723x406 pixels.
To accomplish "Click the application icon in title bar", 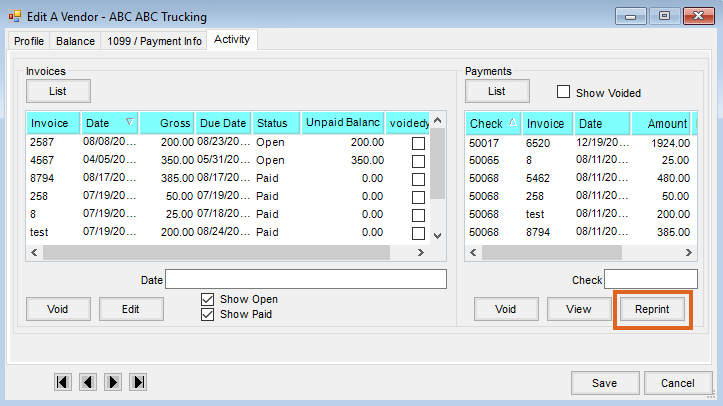I will coord(15,17).
